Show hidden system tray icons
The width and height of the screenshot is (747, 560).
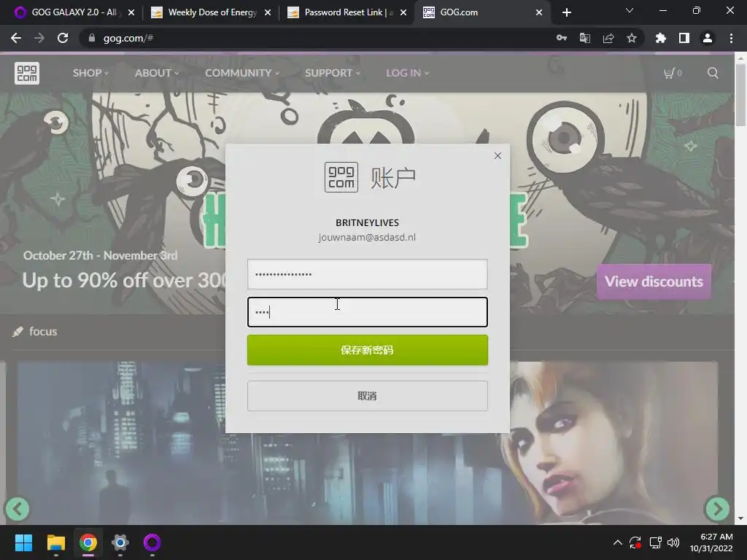coord(617,542)
